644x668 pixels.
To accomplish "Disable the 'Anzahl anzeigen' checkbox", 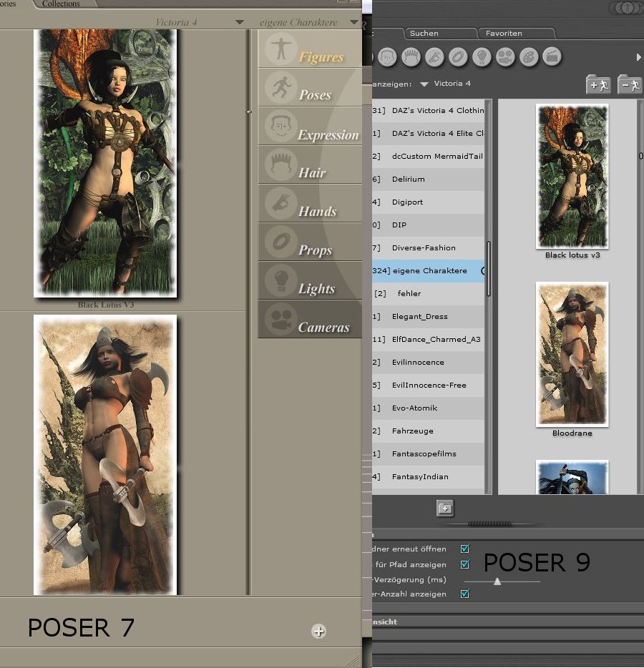I will click(x=465, y=594).
